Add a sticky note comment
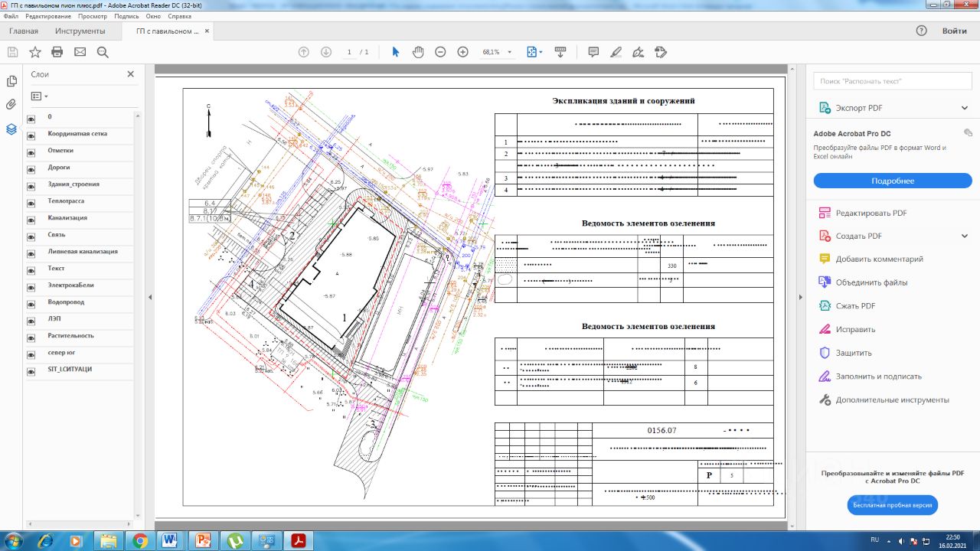 (x=593, y=52)
